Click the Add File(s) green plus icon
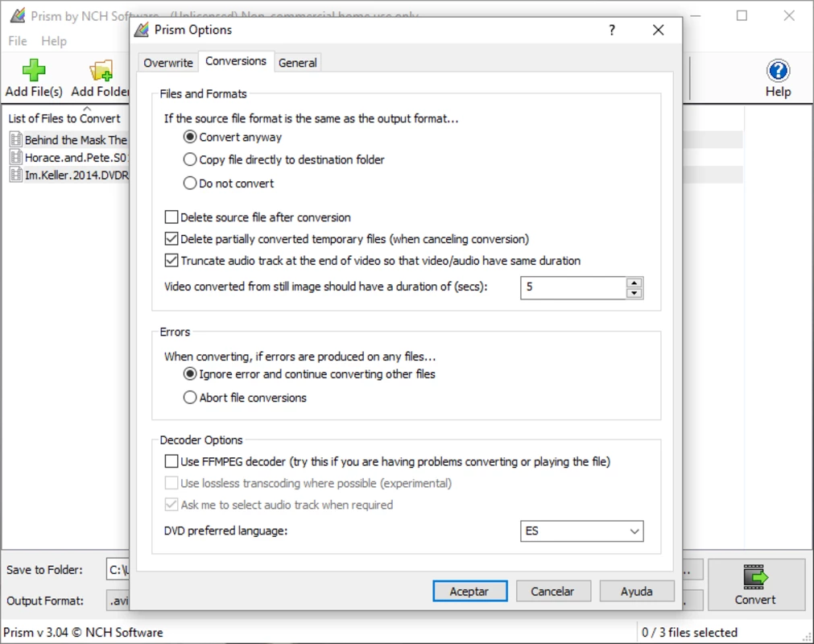 tap(34, 70)
